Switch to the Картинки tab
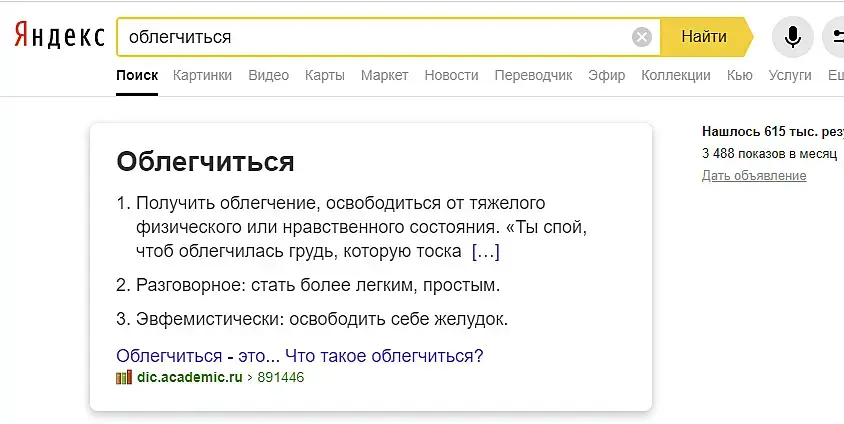Viewport: 844px width, 424px height. click(x=202, y=75)
